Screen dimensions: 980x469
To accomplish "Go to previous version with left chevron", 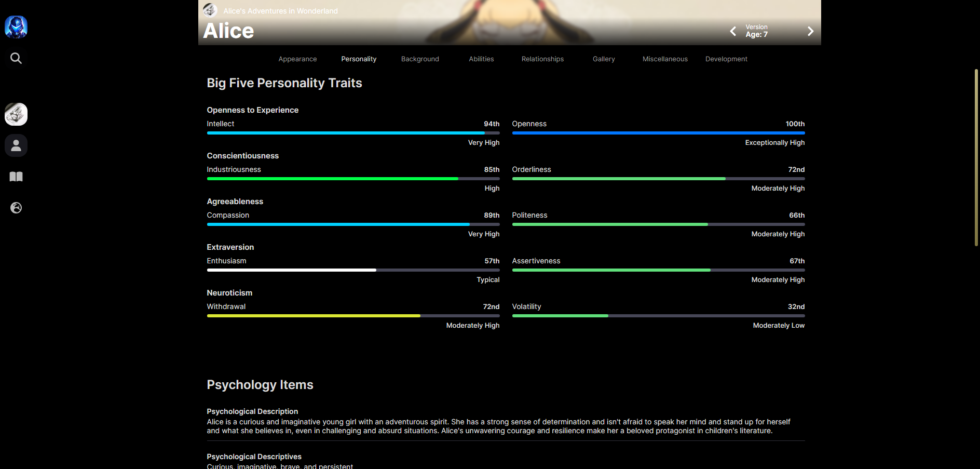I will 733,31.
